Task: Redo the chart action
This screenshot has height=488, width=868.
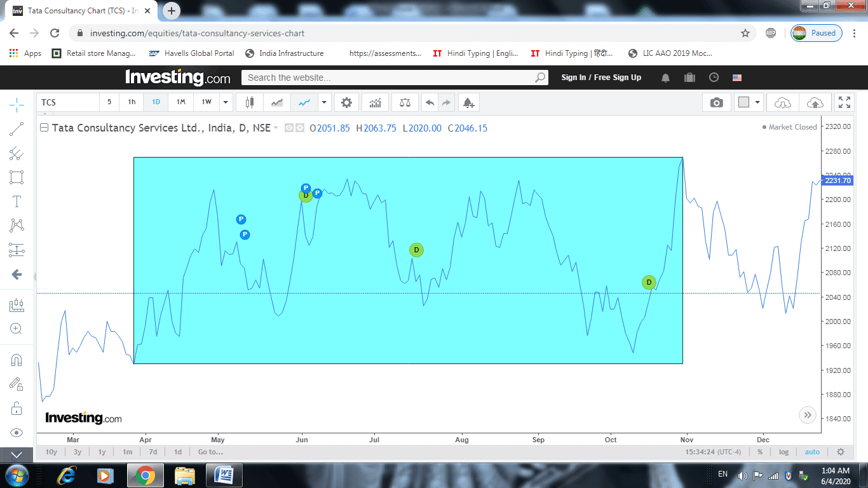Action: 446,102
